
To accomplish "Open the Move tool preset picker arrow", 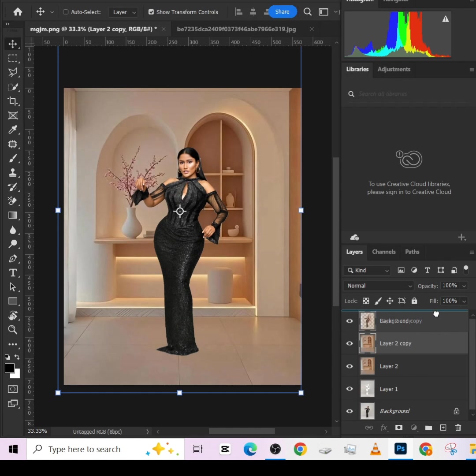I will (x=52, y=12).
